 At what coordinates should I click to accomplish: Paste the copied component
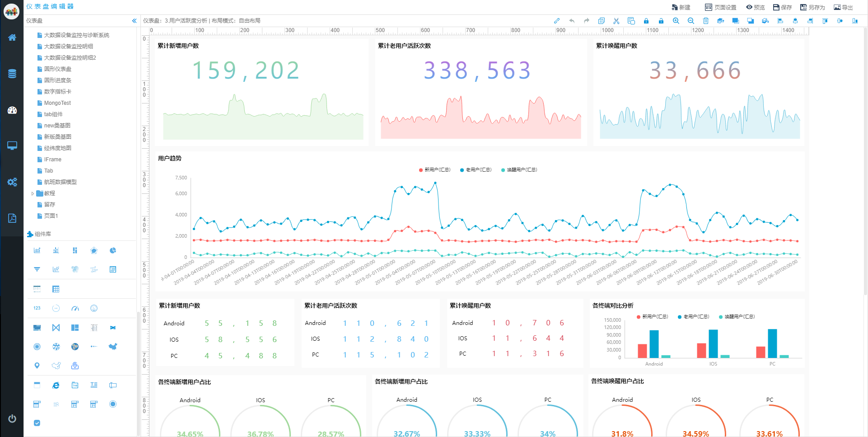click(x=631, y=21)
